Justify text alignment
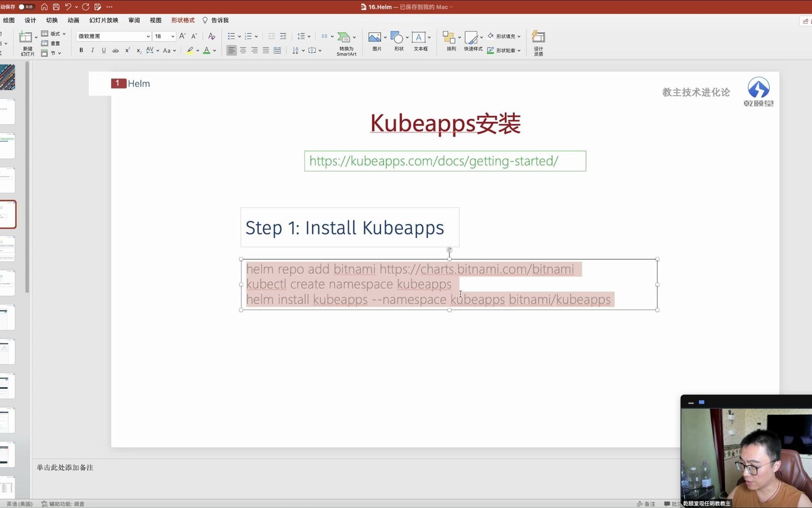This screenshot has width=812, height=508. (266, 50)
